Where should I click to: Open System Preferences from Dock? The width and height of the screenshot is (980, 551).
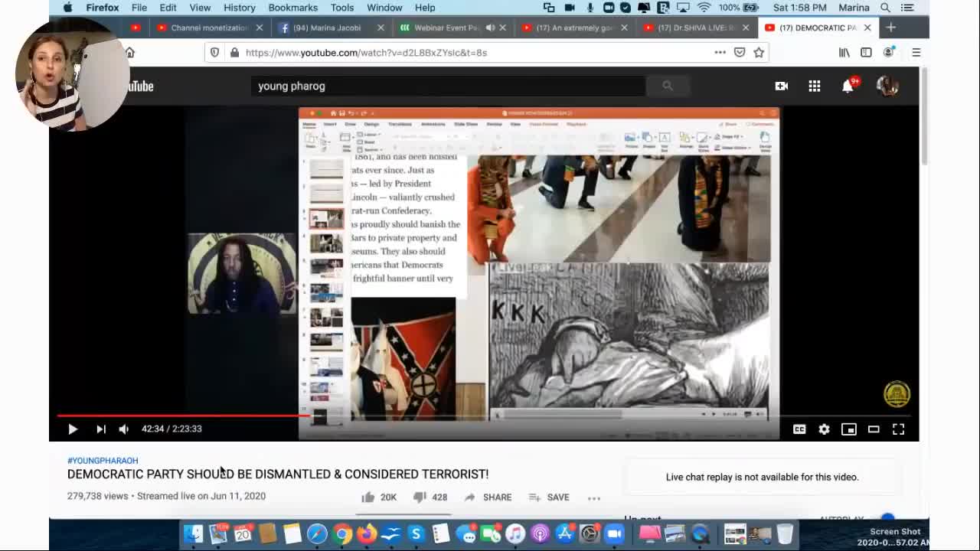click(x=590, y=533)
